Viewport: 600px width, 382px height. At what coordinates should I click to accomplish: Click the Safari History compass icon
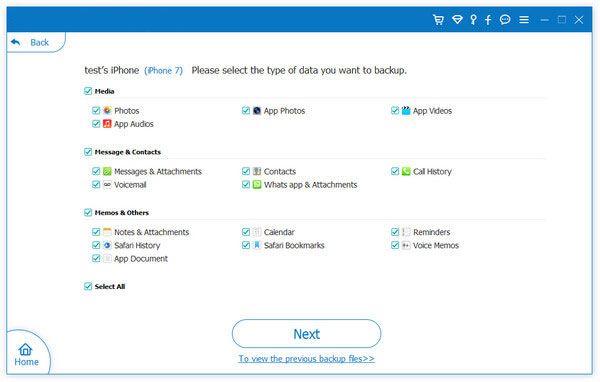tap(107, 245)
